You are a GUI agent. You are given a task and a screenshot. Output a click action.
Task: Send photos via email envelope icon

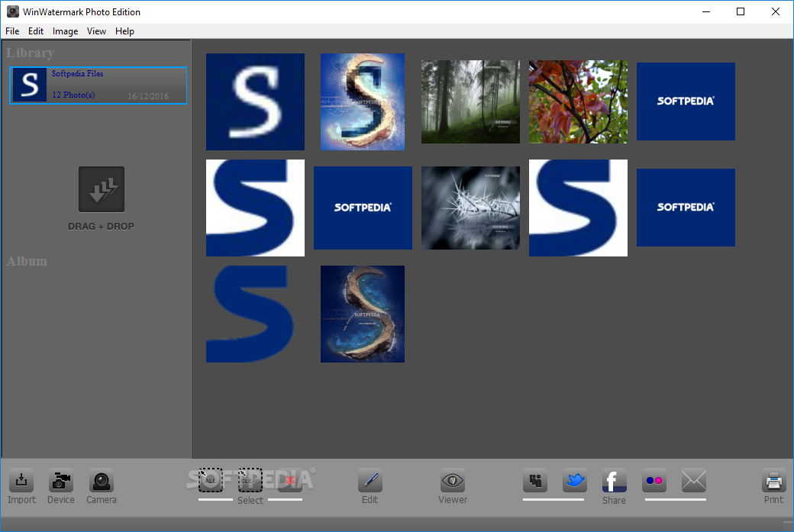(694, 480)
